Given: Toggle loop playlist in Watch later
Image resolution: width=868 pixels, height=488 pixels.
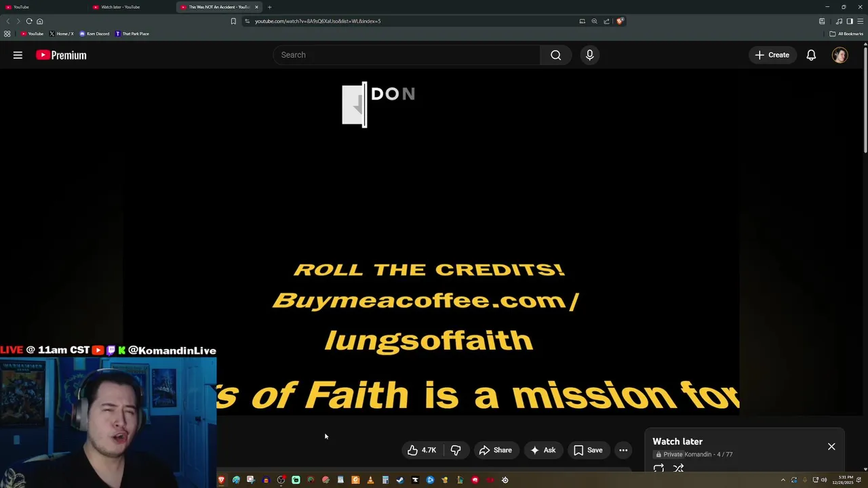Looking at the screenshot, I should pyautogui.click(x=658, y=468).
